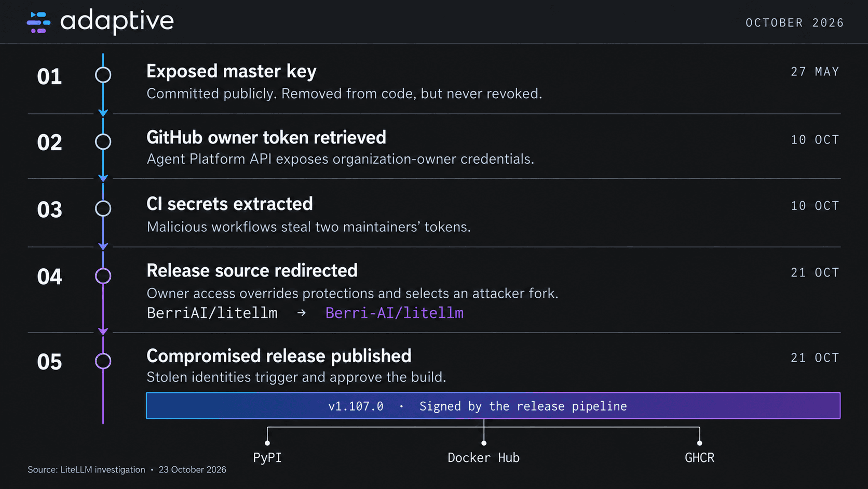Click the Exposed master key heading
Viewport: 868px width, 489px height.
(x=232, y=71)
